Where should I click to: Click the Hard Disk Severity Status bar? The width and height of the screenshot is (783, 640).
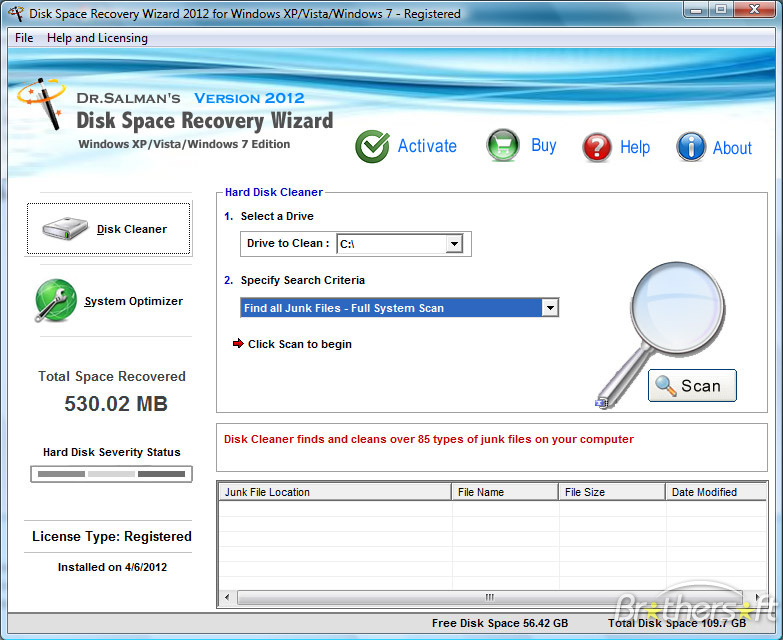coord(111,474)
